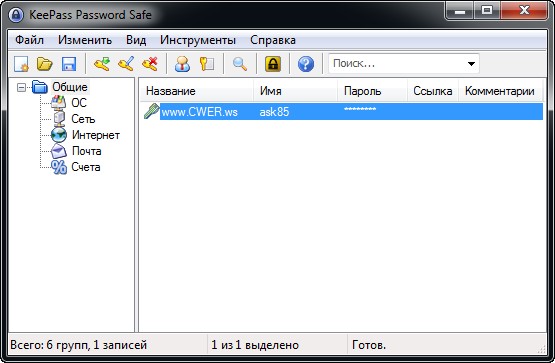Click the Сеть group computer icon
555x363 pixels.
[59, 119]
